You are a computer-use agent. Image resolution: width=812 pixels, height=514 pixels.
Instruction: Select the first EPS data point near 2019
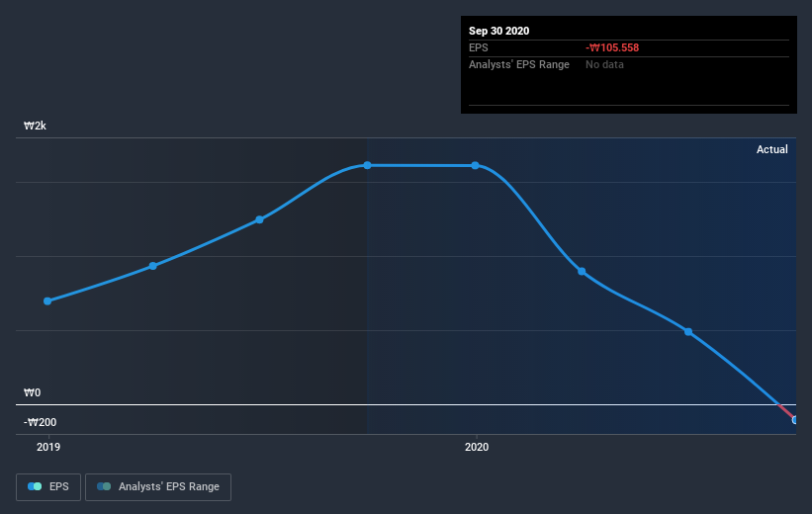click(x=47, y=301)
